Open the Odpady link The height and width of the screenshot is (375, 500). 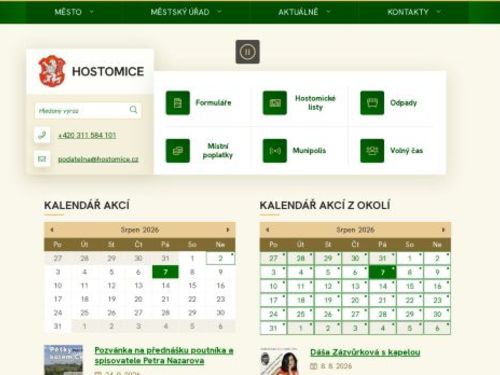403,103
